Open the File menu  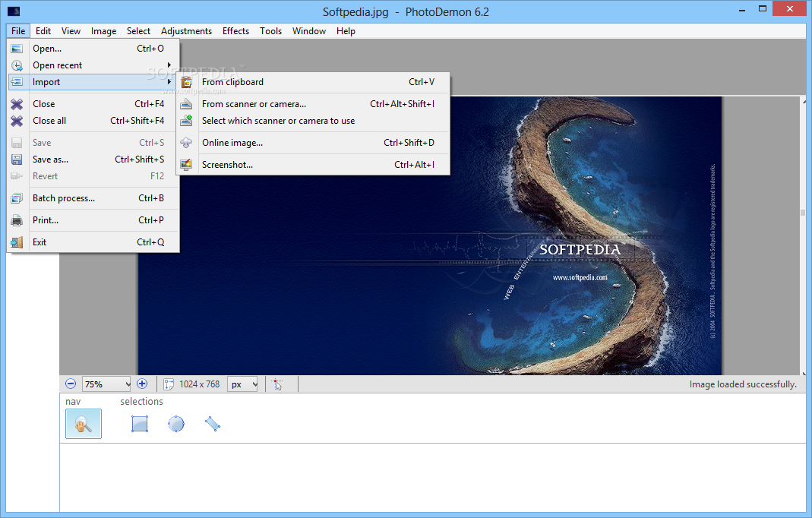click(18, 31)
